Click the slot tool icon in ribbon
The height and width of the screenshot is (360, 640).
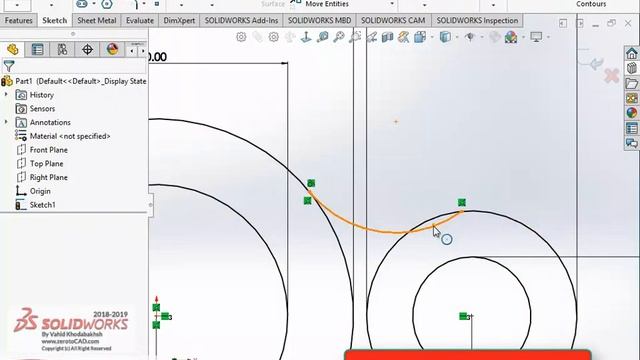pyautogui.click(x=82, y=4)
